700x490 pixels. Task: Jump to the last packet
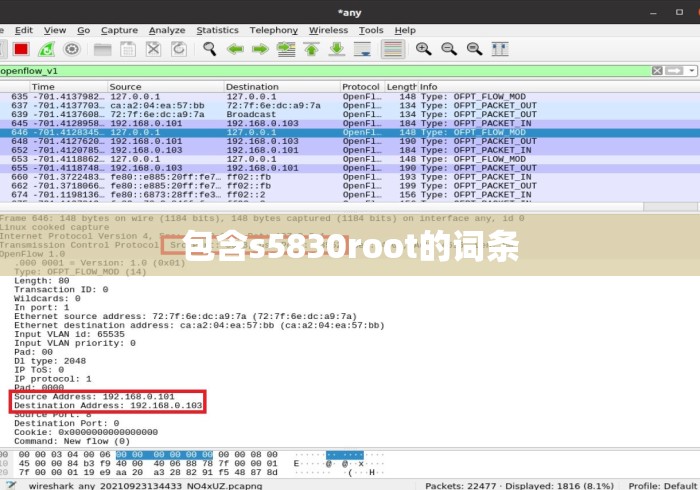click(x=337, y=49)
